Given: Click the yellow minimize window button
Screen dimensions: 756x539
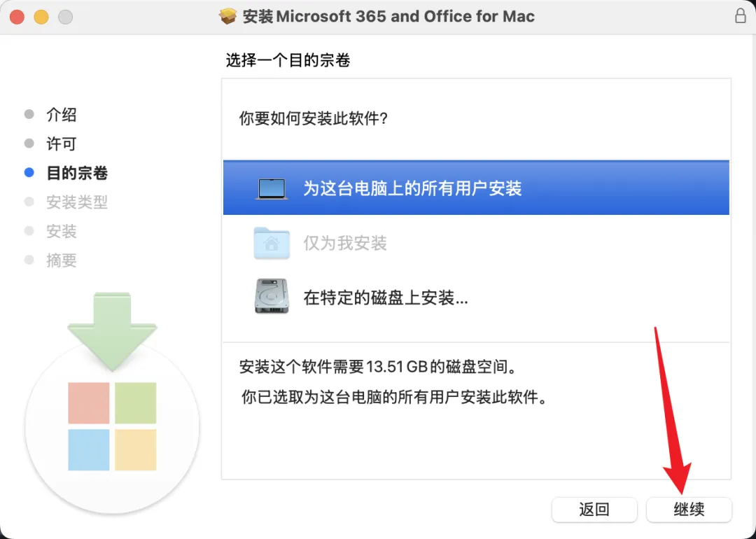Looking at the screenshot, I should click(x=41, y=17).
